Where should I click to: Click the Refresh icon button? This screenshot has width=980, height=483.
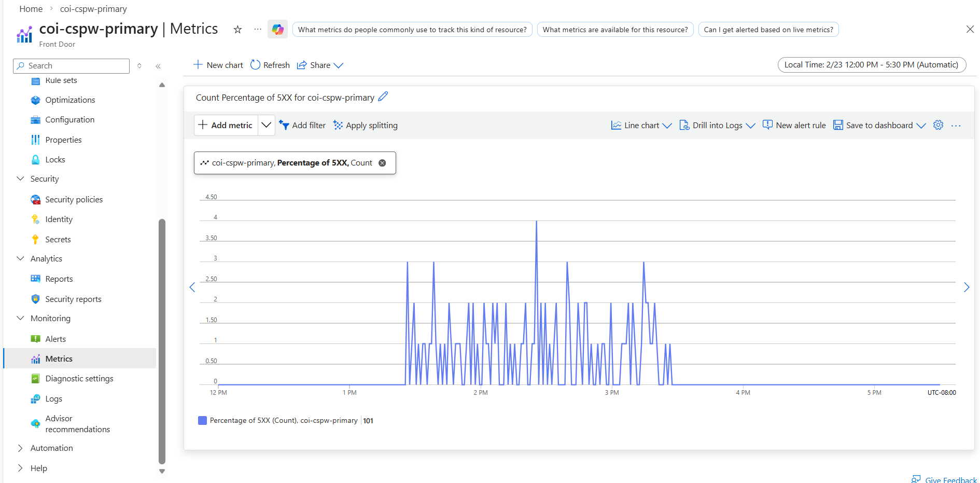255,65
